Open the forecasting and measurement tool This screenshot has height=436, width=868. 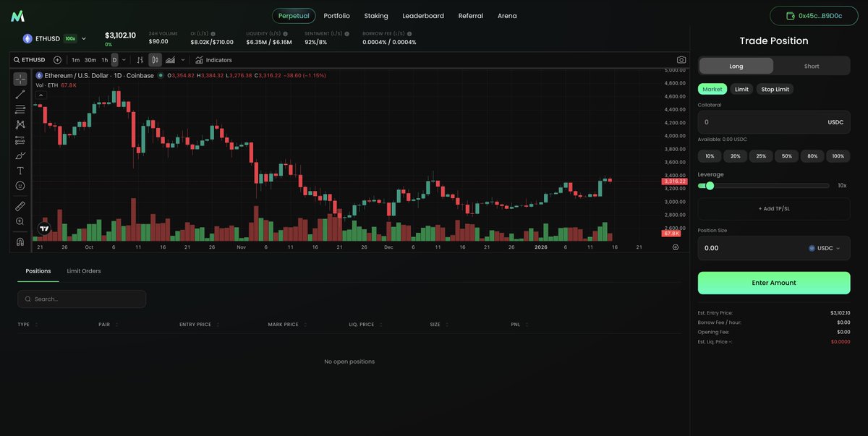20,140
